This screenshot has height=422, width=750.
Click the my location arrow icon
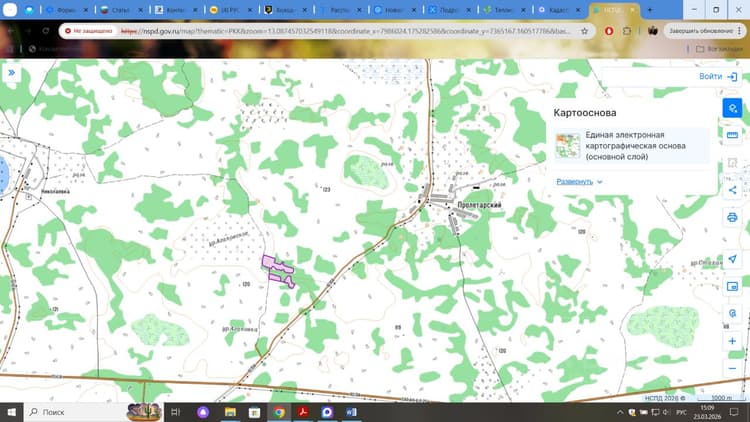point(732,259)
